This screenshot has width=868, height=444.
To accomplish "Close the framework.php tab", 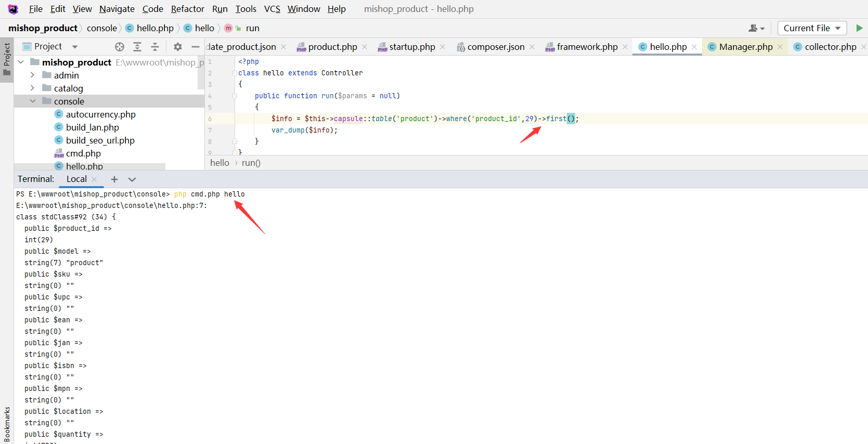I will tap(625, 47).
